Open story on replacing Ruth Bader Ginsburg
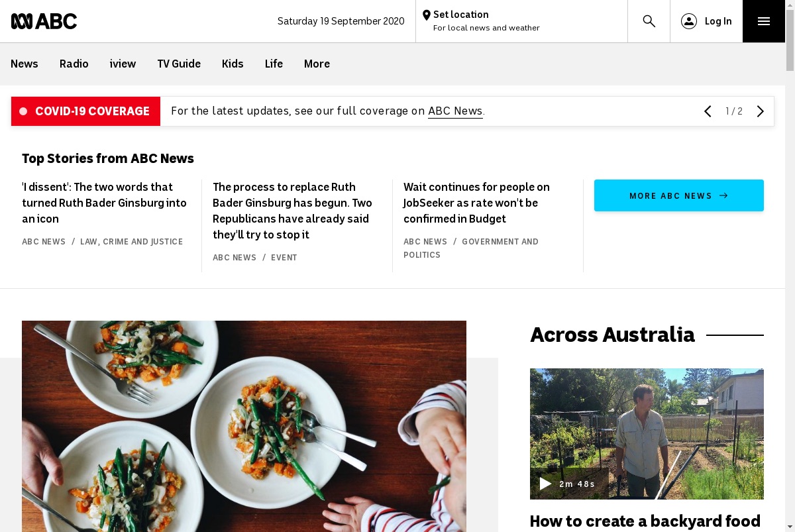The image size is (795, 532). 292,211
